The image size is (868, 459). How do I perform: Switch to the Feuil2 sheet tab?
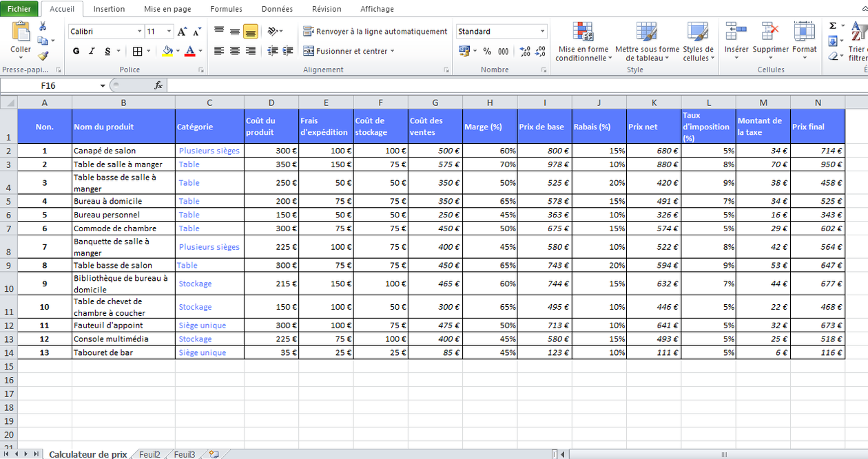click(x=149, y=454)
